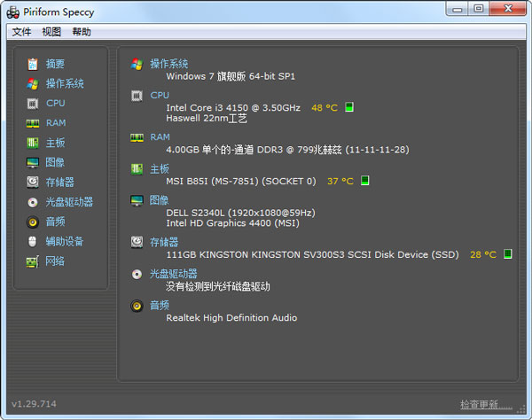Click the 网络 network card icon in sidebar
This screenshot has height=420, width=532.
click(33, 261)
